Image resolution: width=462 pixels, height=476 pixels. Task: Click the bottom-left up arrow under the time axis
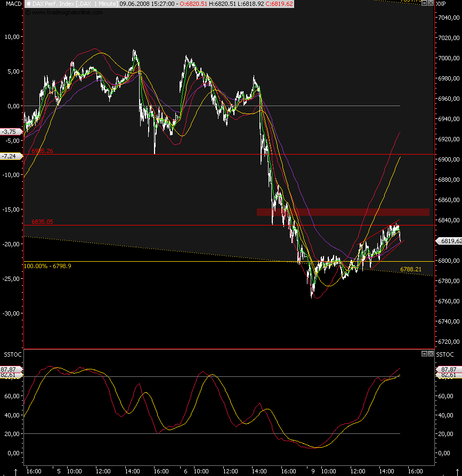pyautogui.click(x=16, y=472)
